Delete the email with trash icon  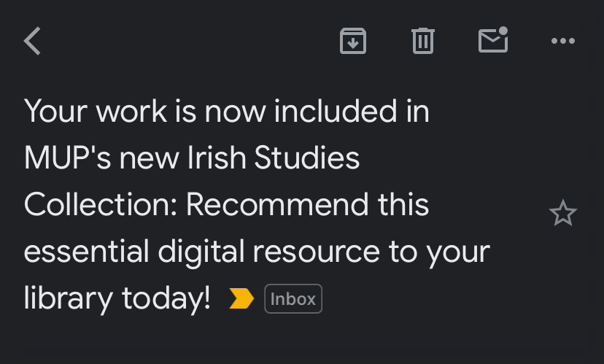pyautogui.click(x=422, y=41)
